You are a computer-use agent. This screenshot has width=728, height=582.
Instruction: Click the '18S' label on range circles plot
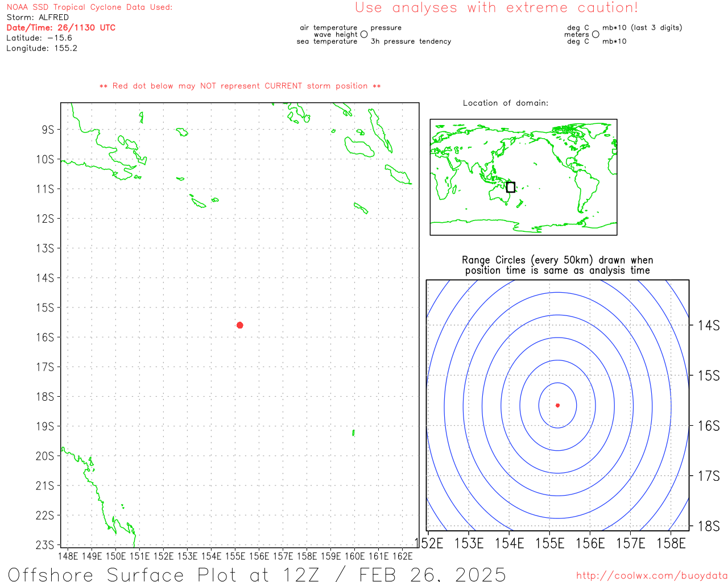(709, 526)
